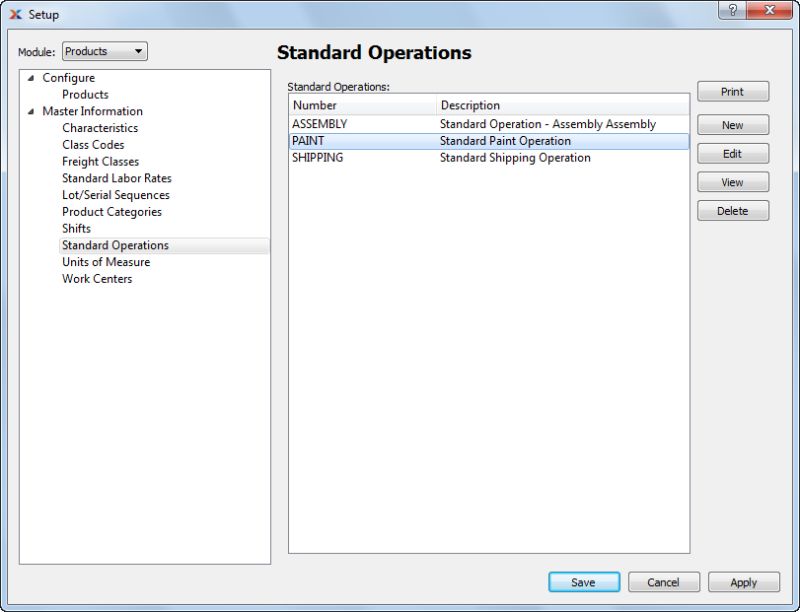Select Units of Measure in sidebar
The height and width of the screenshot is (612, 800).
104,262
